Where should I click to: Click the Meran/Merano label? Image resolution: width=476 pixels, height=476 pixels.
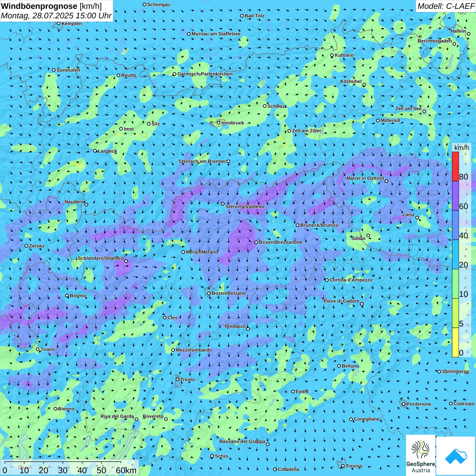202,252
